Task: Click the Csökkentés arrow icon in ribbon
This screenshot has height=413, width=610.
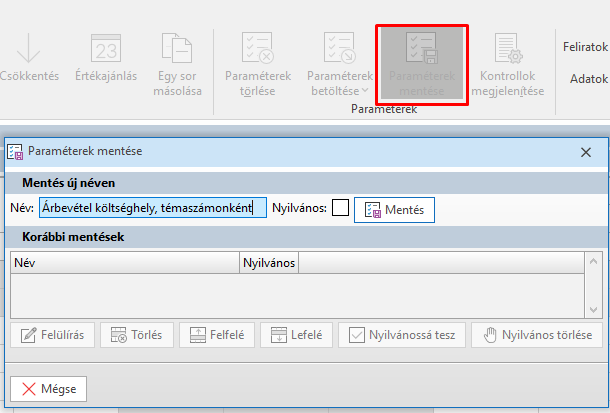Action: click(28, 49)
